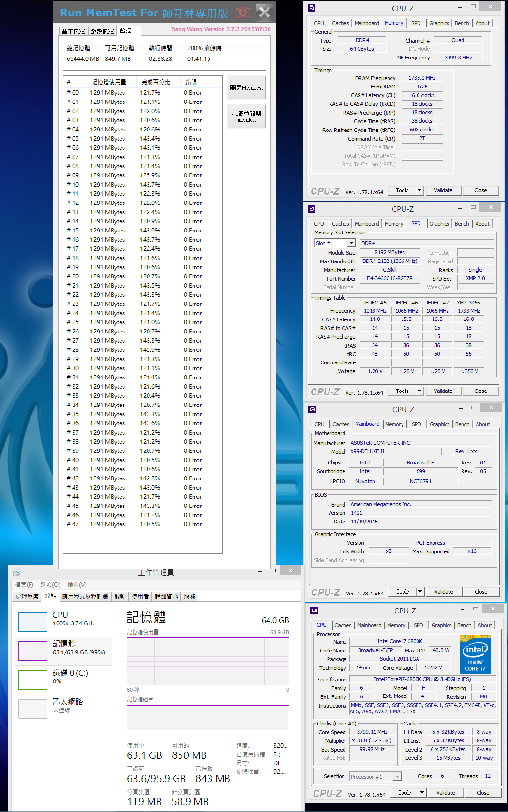
Task: Open the 檔案(F) menu in Task Manager
Action: click(x=24, y=585)
